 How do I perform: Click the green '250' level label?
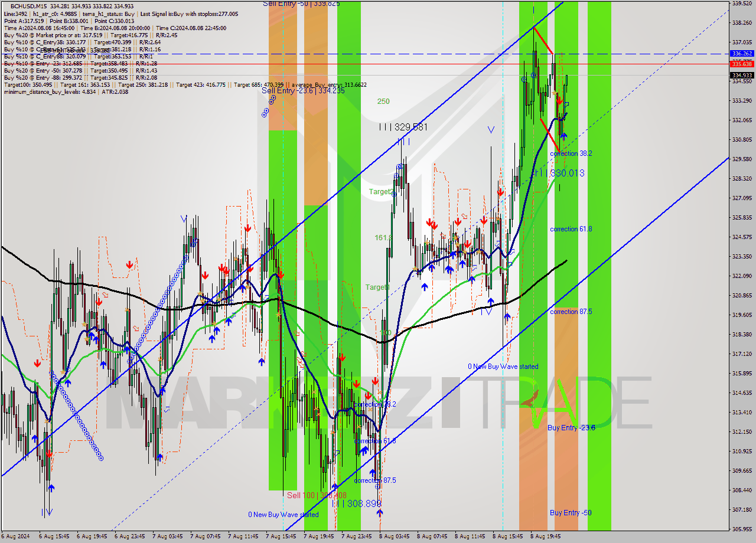pyautogui.click(x=383, y=102)
